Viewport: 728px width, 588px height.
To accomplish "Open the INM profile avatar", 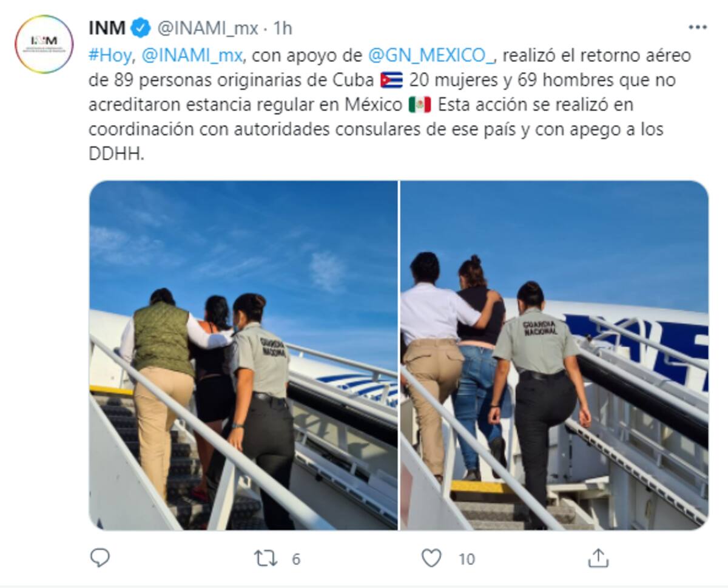I will click(44, 44).
